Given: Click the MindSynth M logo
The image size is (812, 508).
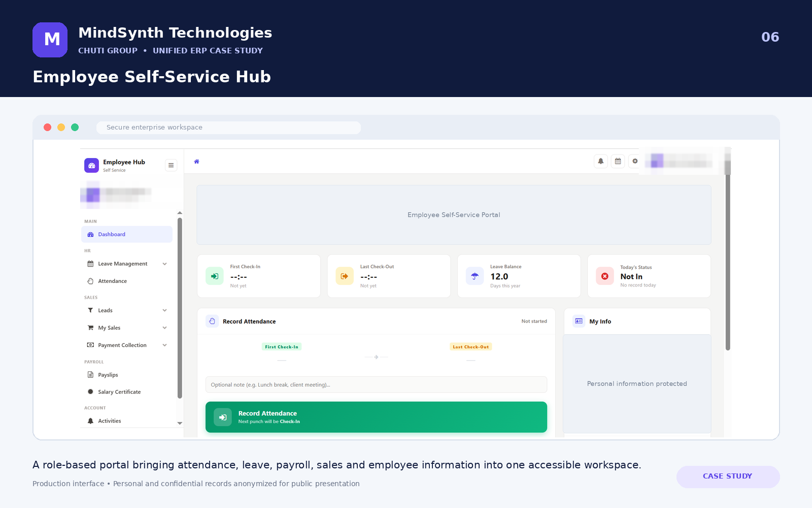Looking at the screenshot, I should 50,40.
